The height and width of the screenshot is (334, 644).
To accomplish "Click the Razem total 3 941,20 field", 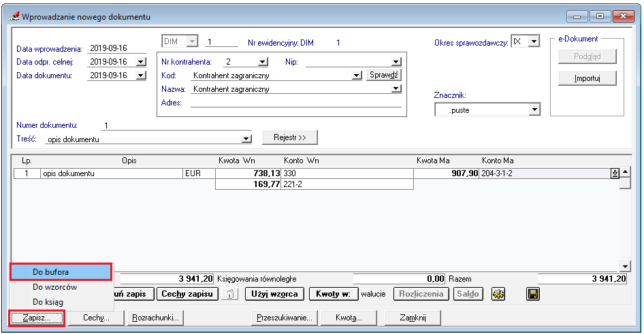I will pyautogui.click(x=582, y=279).
